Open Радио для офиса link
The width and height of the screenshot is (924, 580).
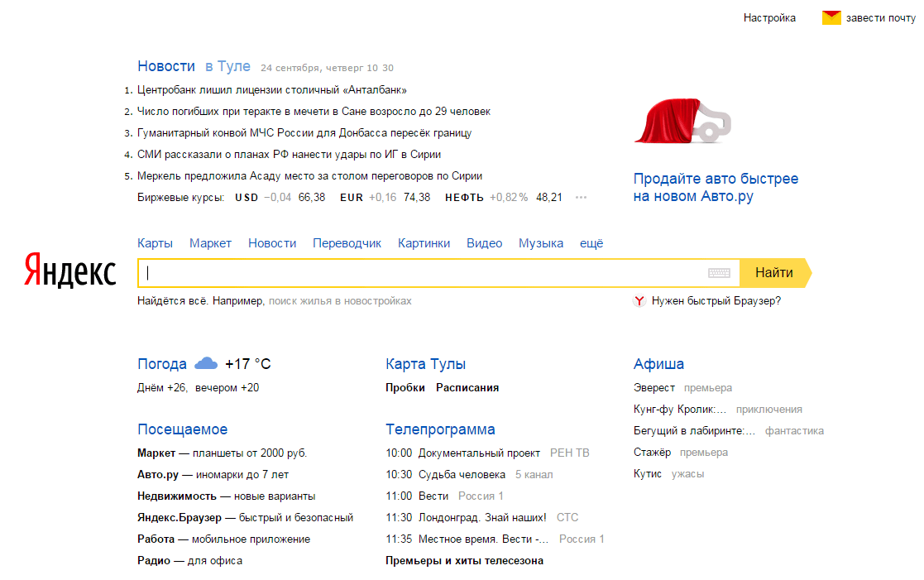click(x=189, y=560)
